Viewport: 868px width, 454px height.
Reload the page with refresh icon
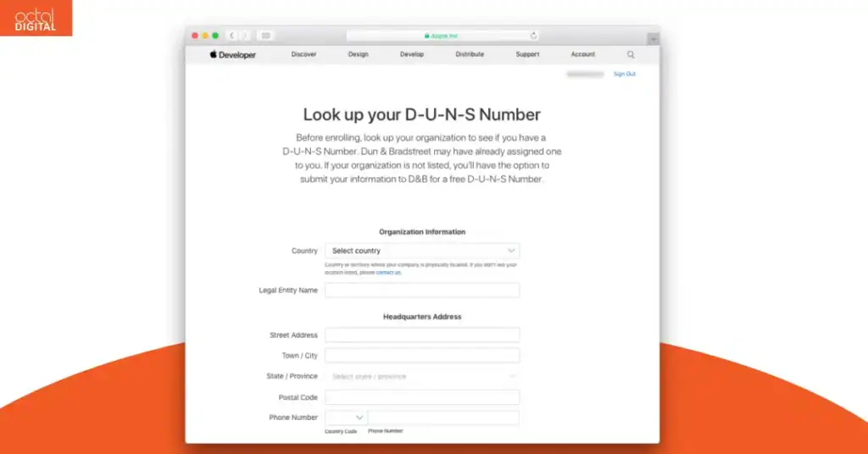[x=533, y=36]
